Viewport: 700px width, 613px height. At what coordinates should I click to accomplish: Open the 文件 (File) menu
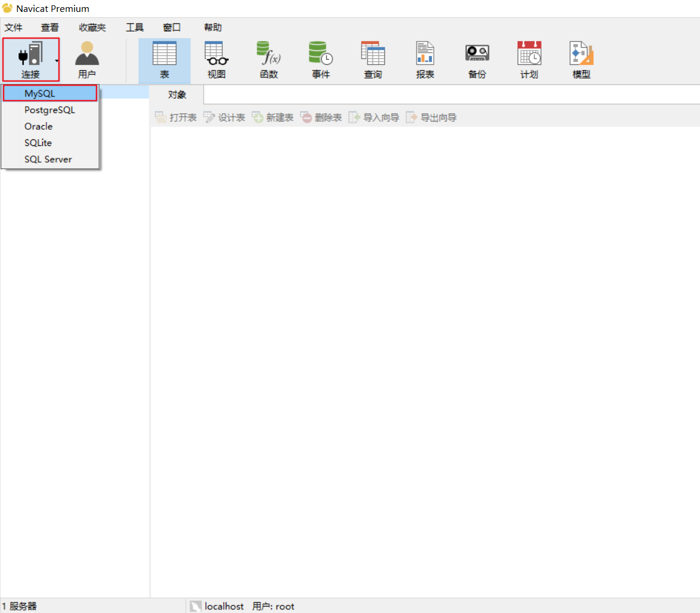click(13, 27)
